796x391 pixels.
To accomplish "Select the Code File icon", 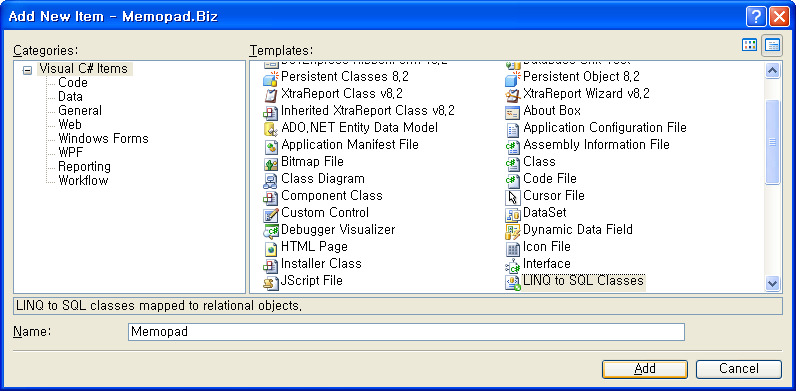I will click(513, 180).
